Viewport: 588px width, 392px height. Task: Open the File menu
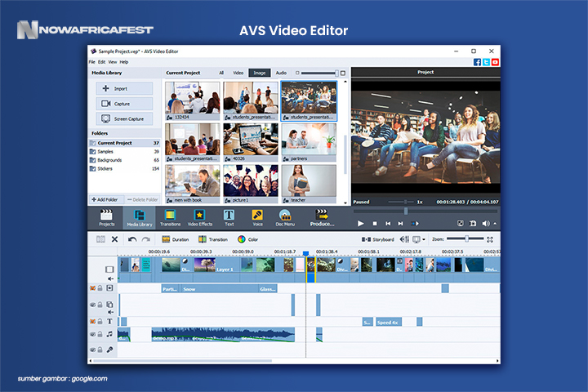pyautogui.click(x=91, y=62)
